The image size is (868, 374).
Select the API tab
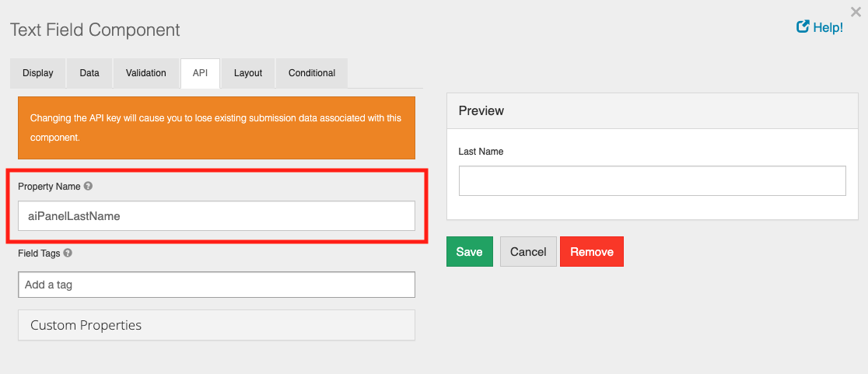tap(200, 73)
